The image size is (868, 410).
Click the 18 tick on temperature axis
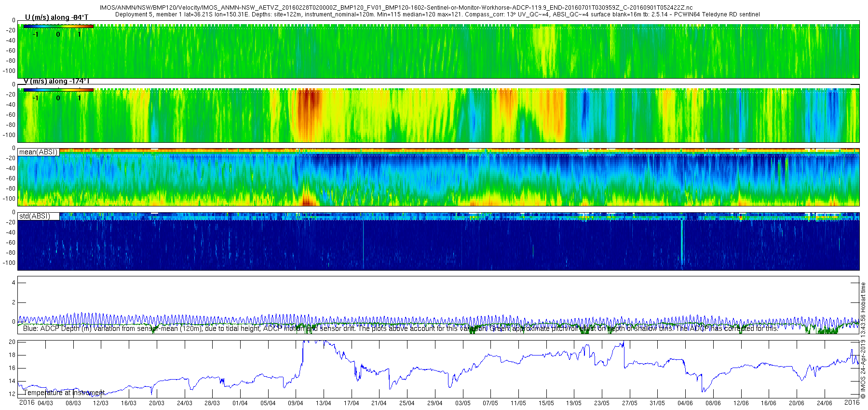(13, 355)
